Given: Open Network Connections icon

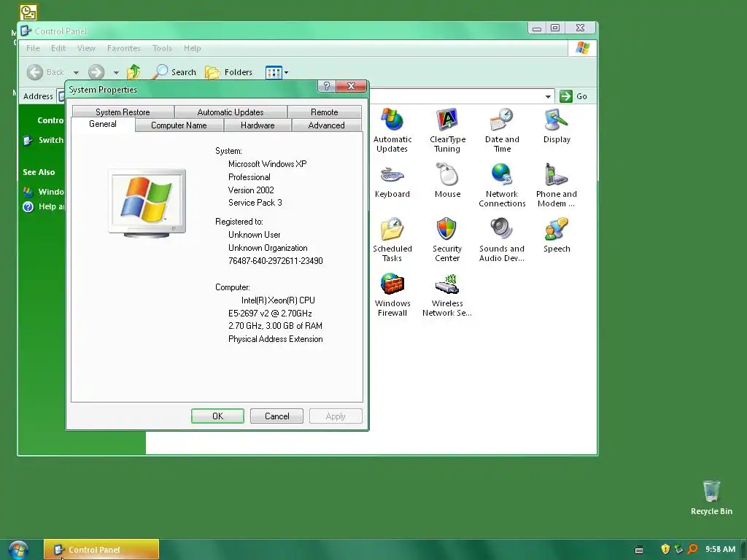Looking at the screenshot, I should [x=502, y=184].
